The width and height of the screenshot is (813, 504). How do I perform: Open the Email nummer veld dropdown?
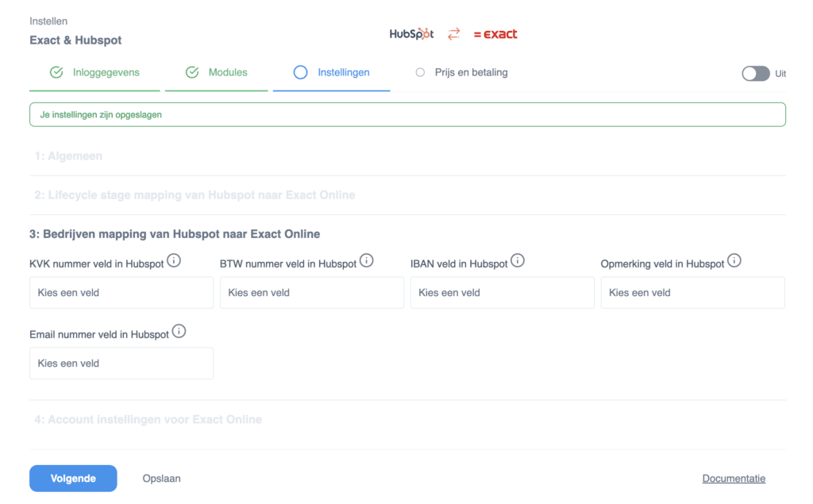(121, 364)
